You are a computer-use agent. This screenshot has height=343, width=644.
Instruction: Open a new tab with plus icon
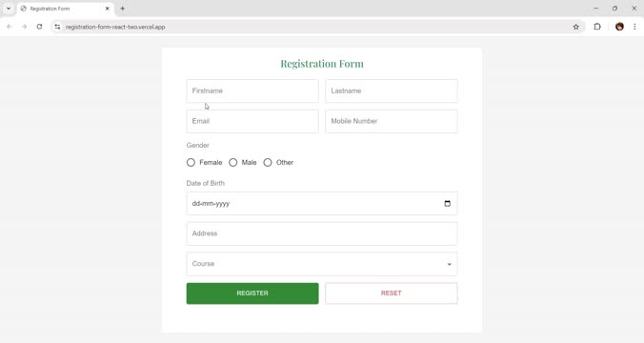tap(122, 9)
